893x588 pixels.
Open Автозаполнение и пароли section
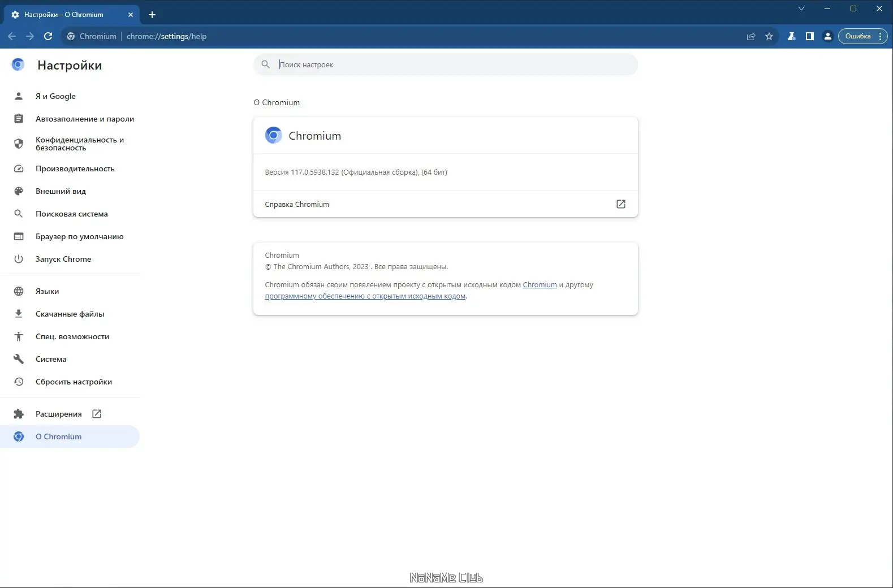coord(70,119)
